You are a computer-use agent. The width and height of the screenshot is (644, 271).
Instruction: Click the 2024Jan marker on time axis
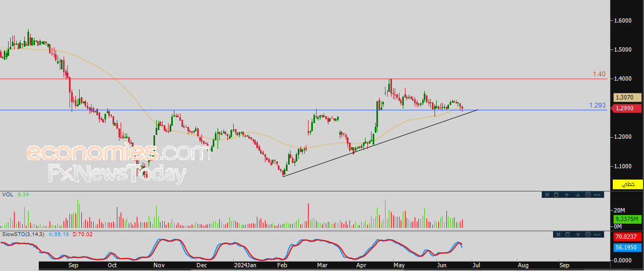245,265
